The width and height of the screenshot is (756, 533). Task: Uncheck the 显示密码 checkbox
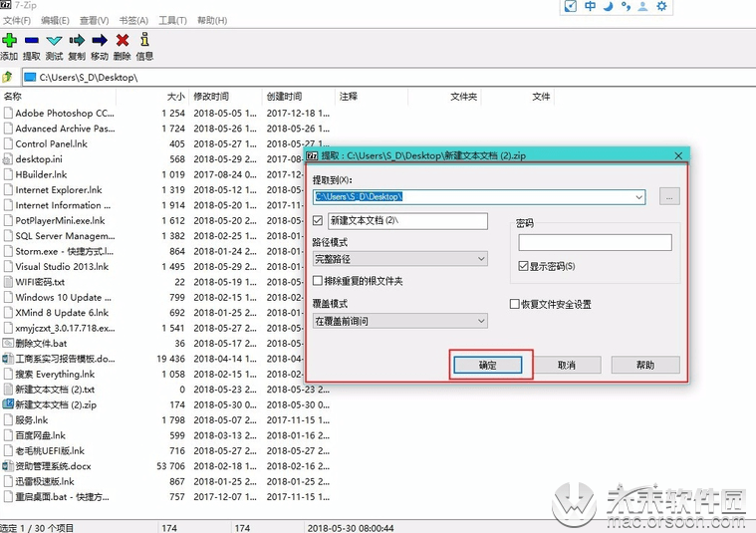(524, 267)
